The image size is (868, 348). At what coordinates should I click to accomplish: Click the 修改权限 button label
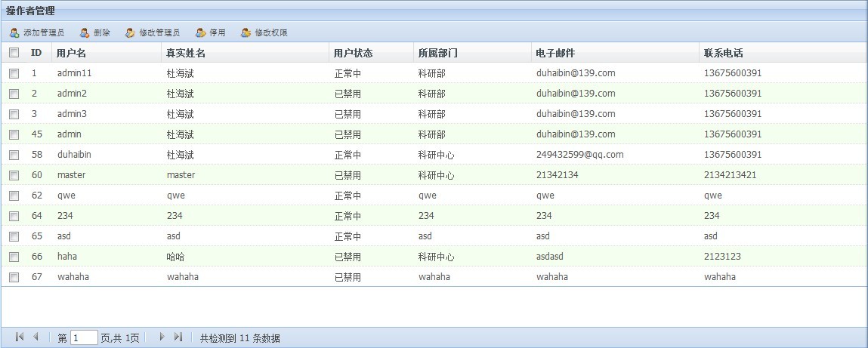tap(271, 33)
